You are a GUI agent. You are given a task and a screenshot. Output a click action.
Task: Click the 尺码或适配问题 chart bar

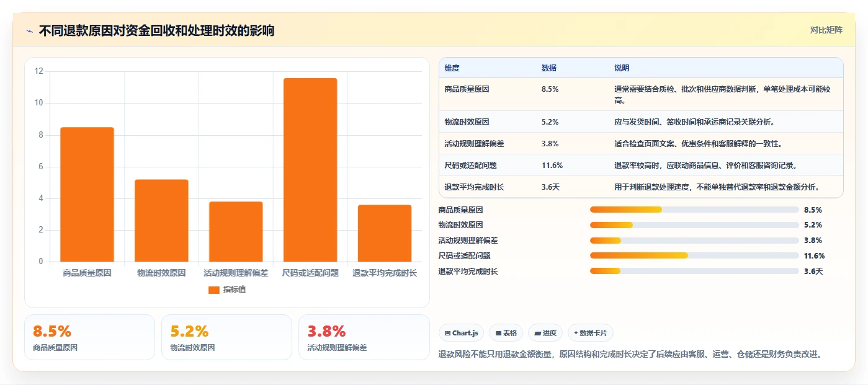pos(310,170)
